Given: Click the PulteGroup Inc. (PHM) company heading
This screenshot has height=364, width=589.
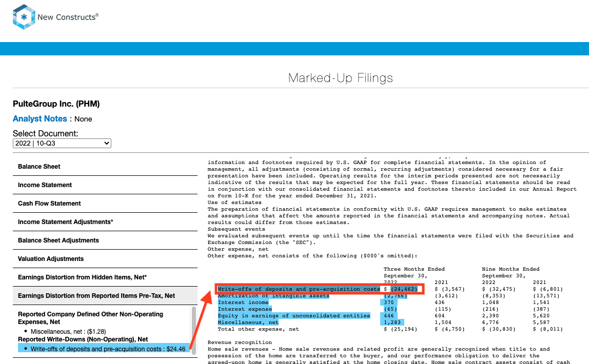Looking at the screenshot, I should pos(56,104).
